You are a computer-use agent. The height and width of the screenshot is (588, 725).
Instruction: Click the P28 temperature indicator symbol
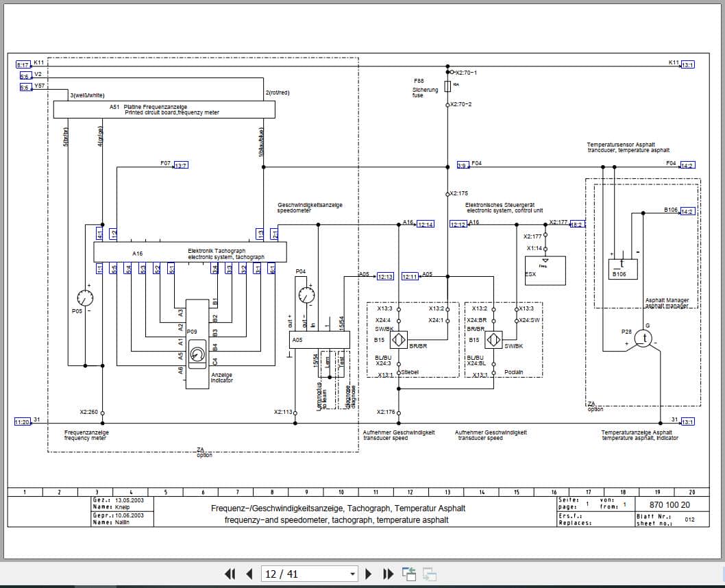coord(643,339)
